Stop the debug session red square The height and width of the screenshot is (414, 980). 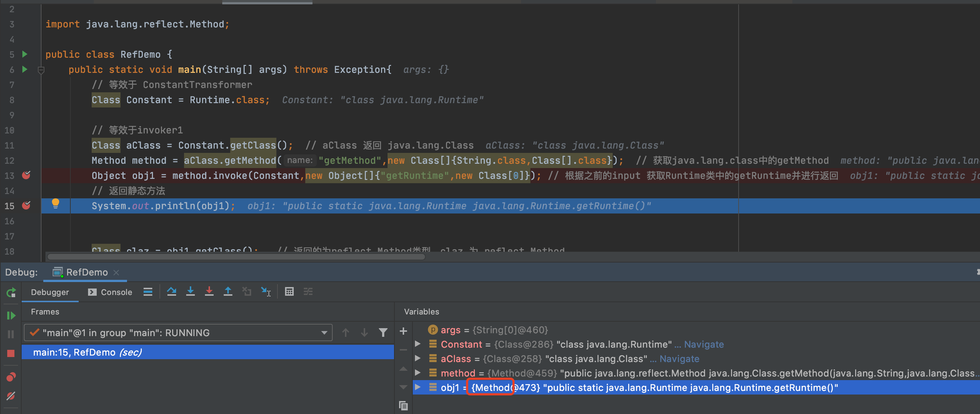11,353
